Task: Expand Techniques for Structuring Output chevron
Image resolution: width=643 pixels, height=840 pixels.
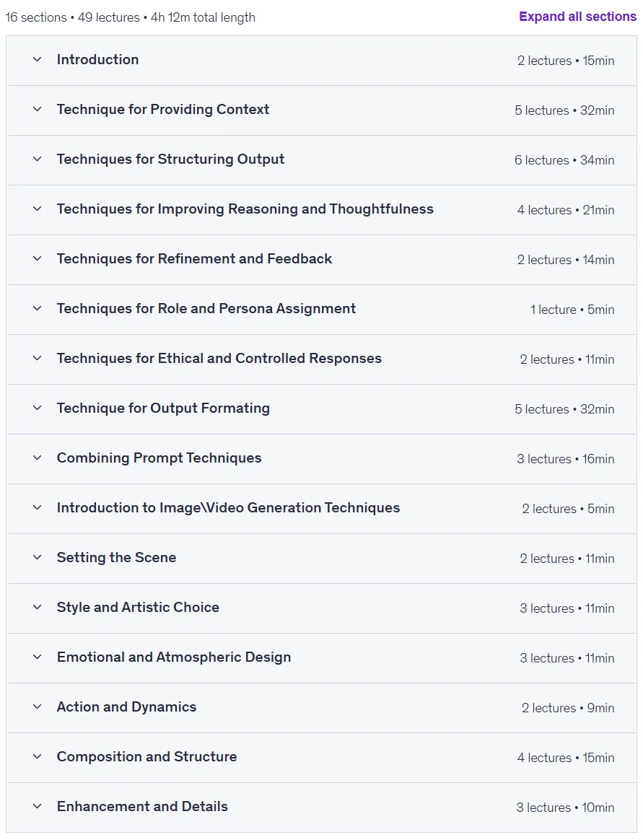Action: coord(37,159)
